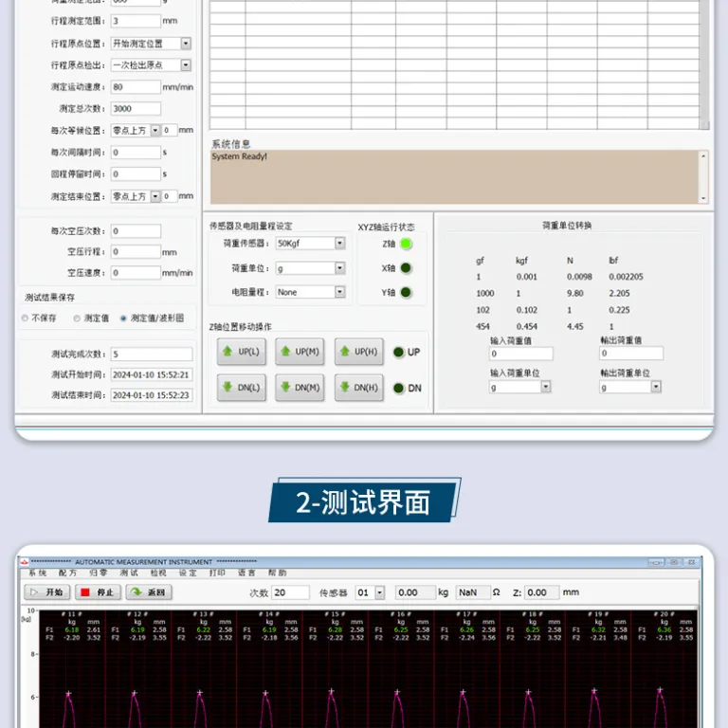Click the 测试完成次数 field
The height and width of the screenshot is (728, 728).
pos(152,355)
